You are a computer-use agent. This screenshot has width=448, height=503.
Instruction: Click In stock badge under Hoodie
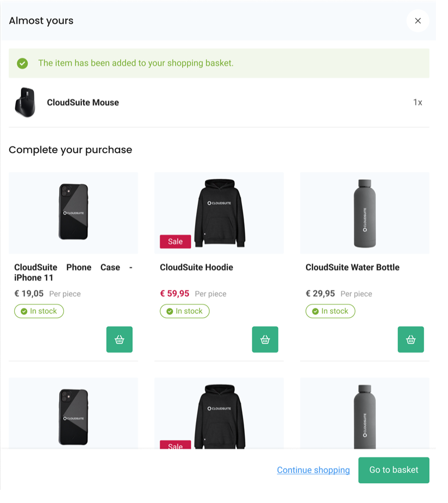pos(185,311)
